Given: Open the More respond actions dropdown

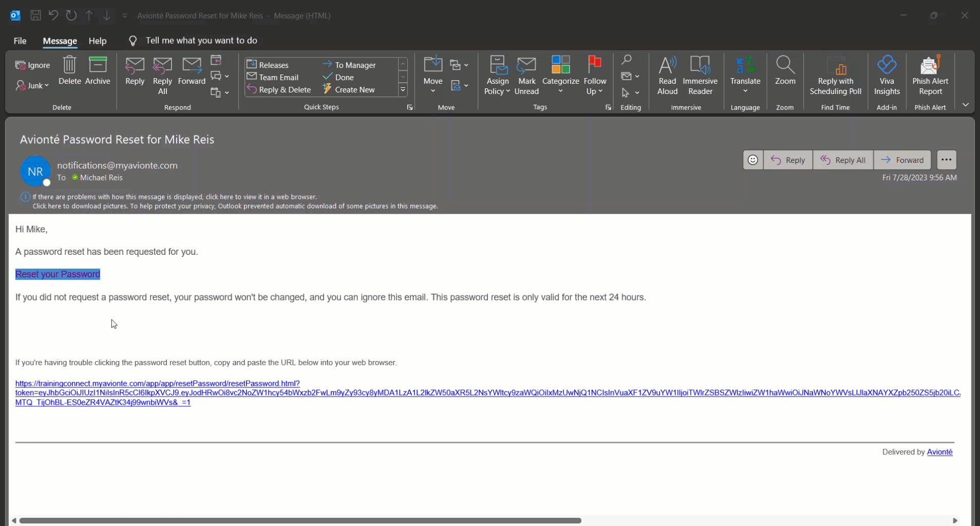Looking at the screenshot, I should click(220, 92).
